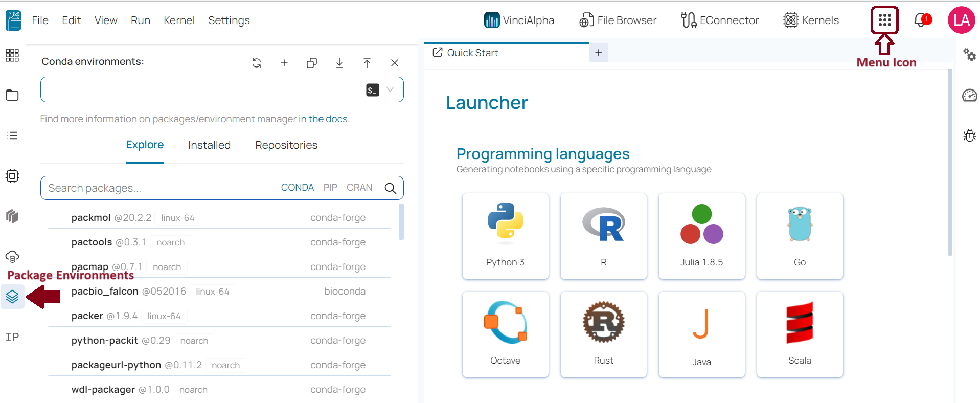The image size is (980, 403).
Task: Launch a Rust notebook
Action: click(604, 334)
